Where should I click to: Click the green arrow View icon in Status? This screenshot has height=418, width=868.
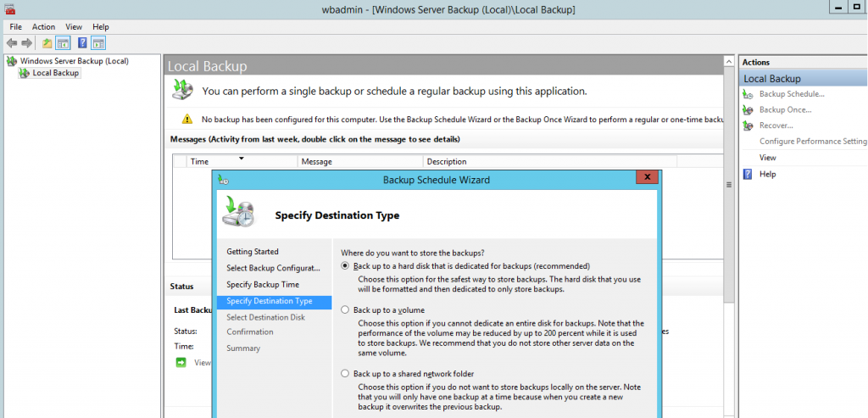click(181, 363)
